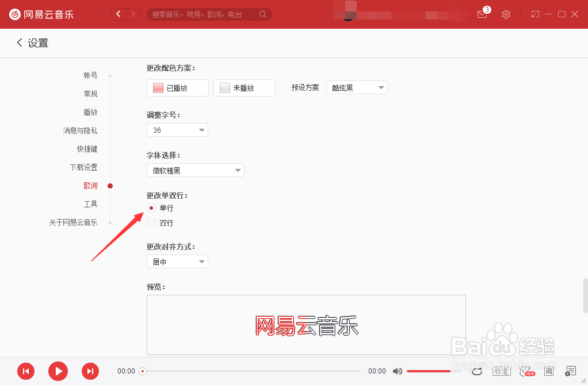The width and height of the screenshot is (588, 385).
Task: Open the message inbox with 3 notifications
Action: click(481, 14)
